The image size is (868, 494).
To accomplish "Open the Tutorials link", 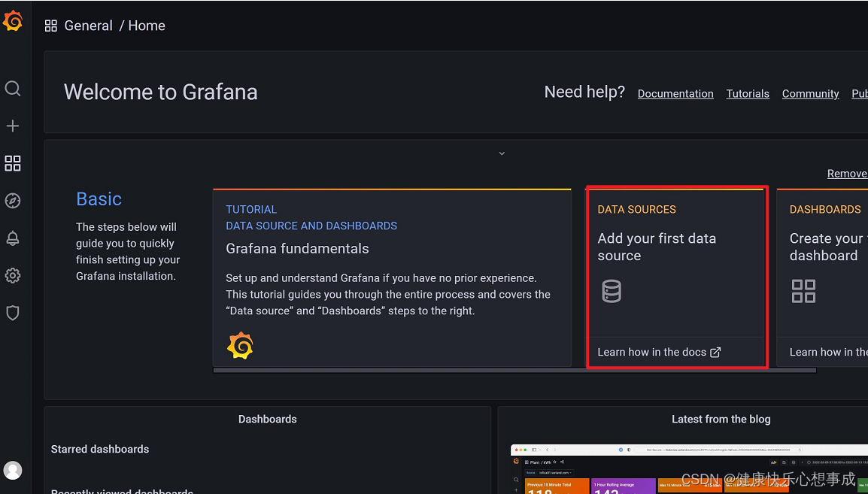I will pos(748,93).
